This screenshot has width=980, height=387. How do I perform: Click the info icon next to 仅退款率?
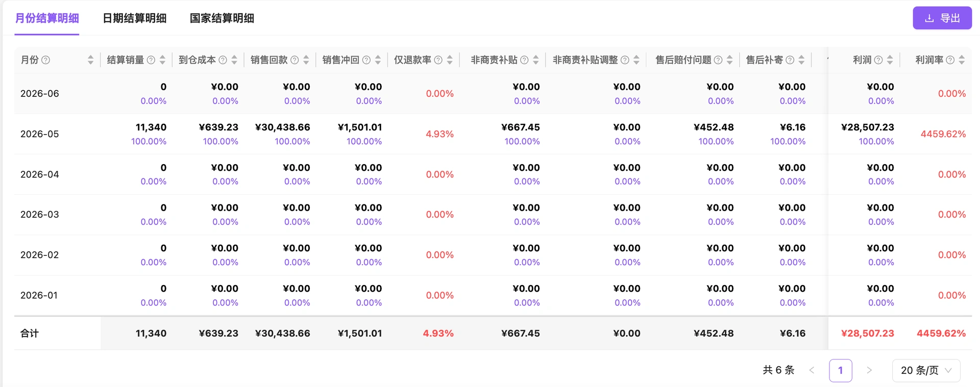click(x=438, y=60)
